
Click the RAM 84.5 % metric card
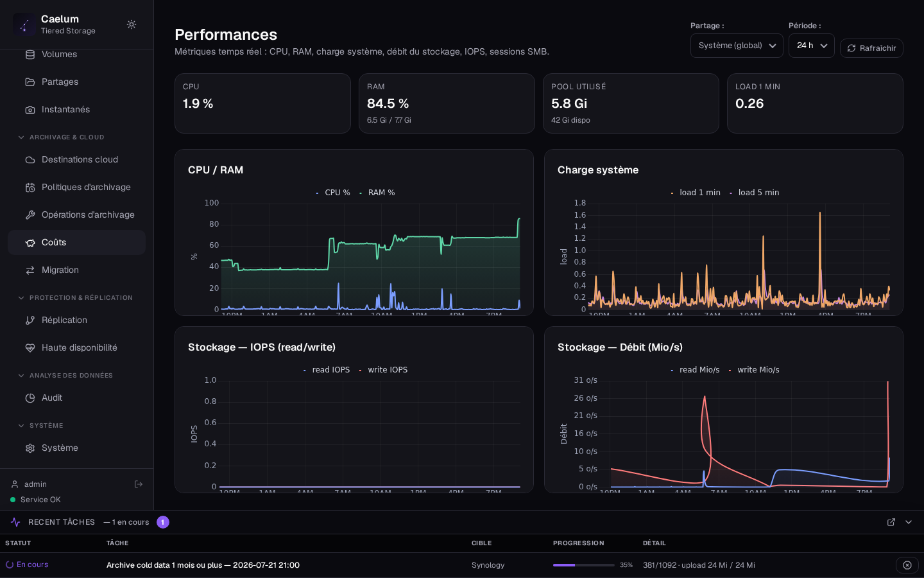[447, 103]
